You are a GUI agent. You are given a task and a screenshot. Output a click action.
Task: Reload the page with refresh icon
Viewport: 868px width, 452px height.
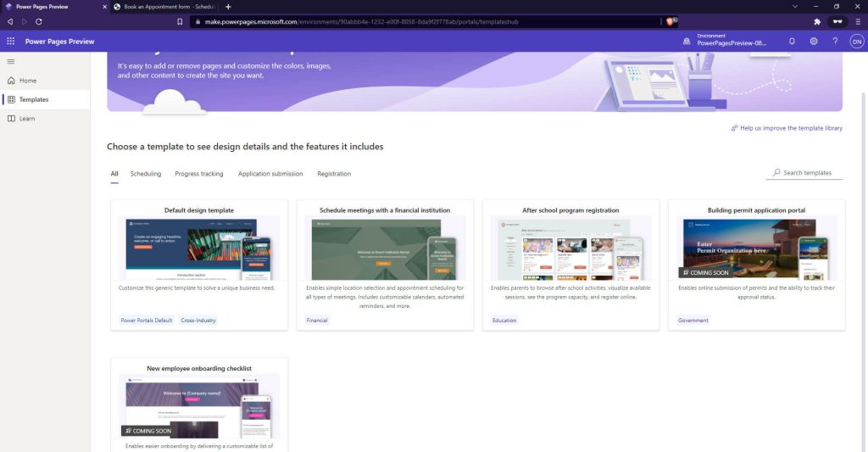(39, 21)
